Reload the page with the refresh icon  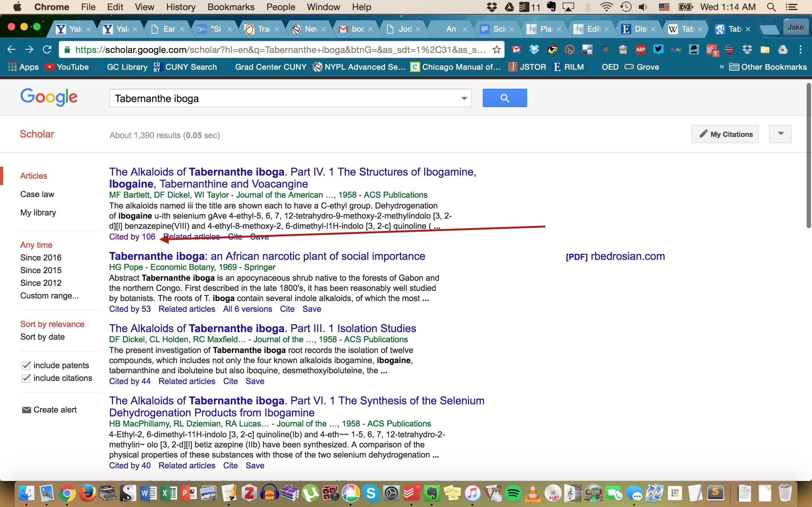coord(47,50)
